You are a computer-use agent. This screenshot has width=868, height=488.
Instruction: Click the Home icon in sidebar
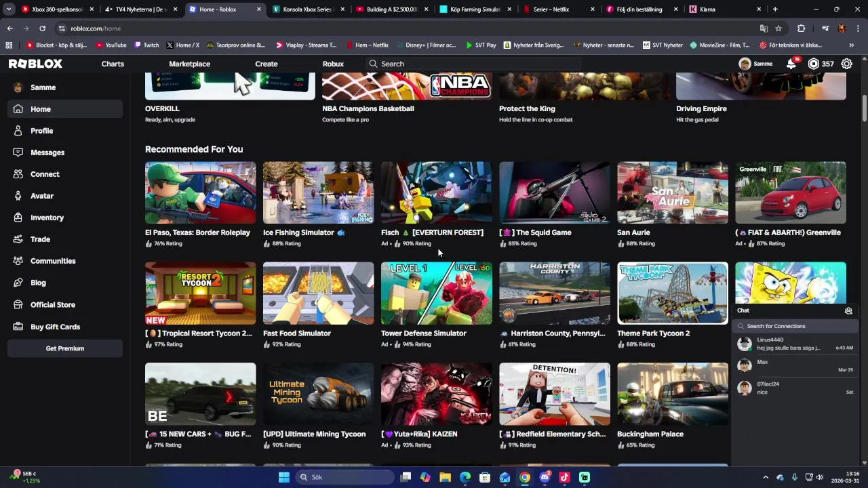pyautogui.click(x=18, y=109)
